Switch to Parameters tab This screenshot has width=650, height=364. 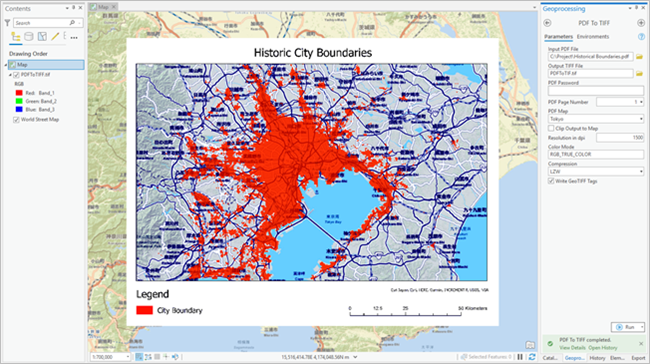(558, 36)
